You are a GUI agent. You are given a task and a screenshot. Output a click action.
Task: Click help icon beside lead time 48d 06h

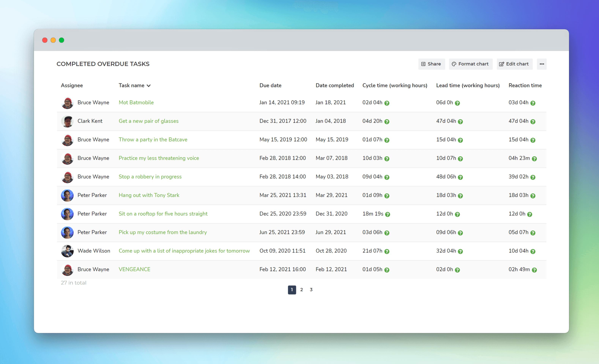pos(460,177)
